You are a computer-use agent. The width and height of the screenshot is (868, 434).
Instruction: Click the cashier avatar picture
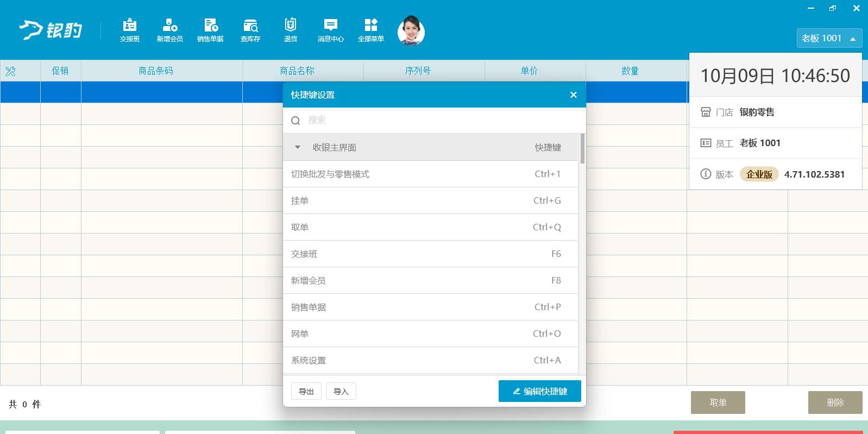[411, 31]
